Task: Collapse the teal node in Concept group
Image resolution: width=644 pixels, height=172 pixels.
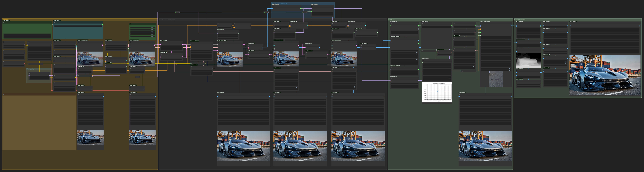Action: [x=55, y=23]
